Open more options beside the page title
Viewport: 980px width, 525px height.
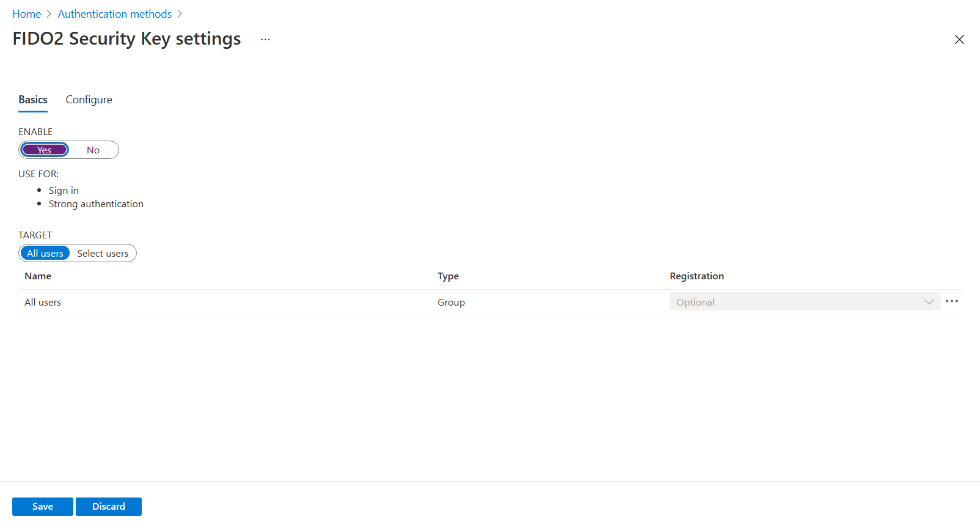click(265, 39)
